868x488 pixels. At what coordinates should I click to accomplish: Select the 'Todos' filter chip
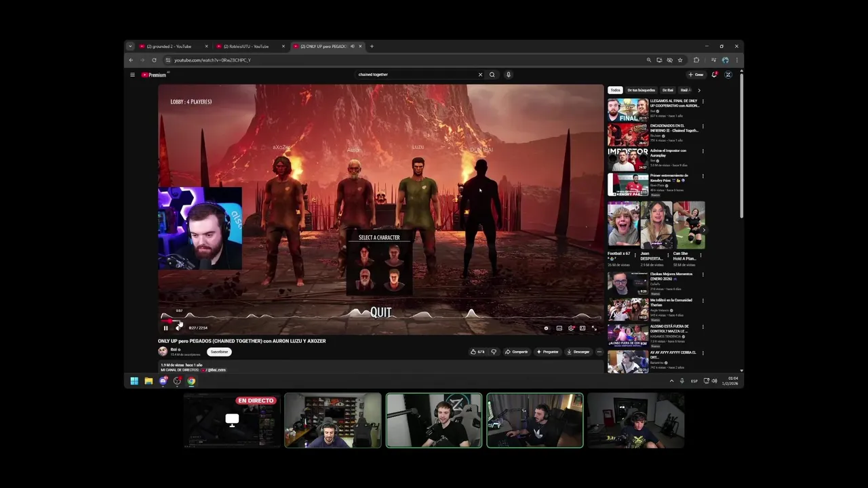tap(615, 90)
